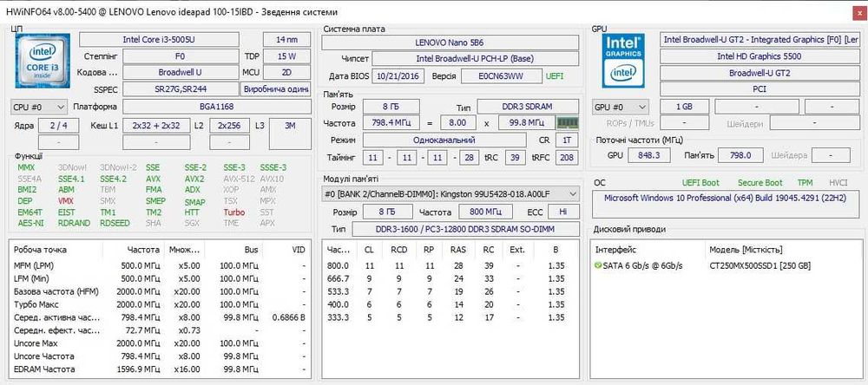Click the stepping F0 value
Image resolution: width=868 pixels, height=385 pixels.
point(180,56)
